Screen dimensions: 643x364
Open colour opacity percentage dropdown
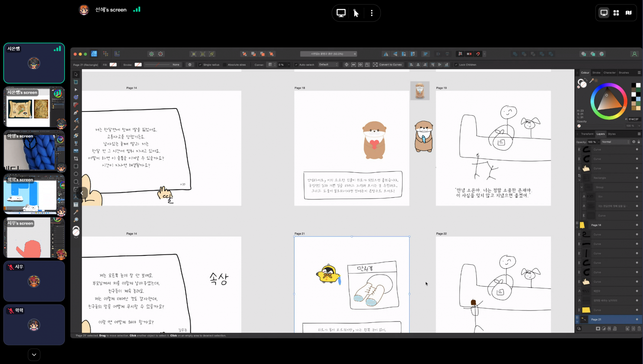pyautogui.click(x=639, y=126)
